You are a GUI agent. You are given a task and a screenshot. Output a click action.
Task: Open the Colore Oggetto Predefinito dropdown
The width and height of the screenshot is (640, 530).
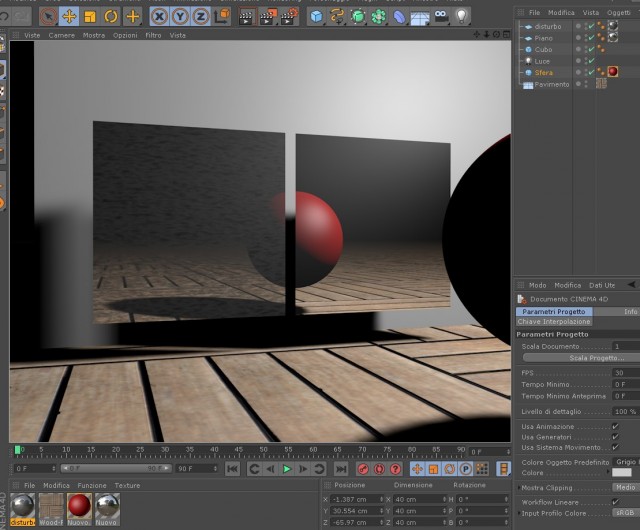tap(625, 462)
